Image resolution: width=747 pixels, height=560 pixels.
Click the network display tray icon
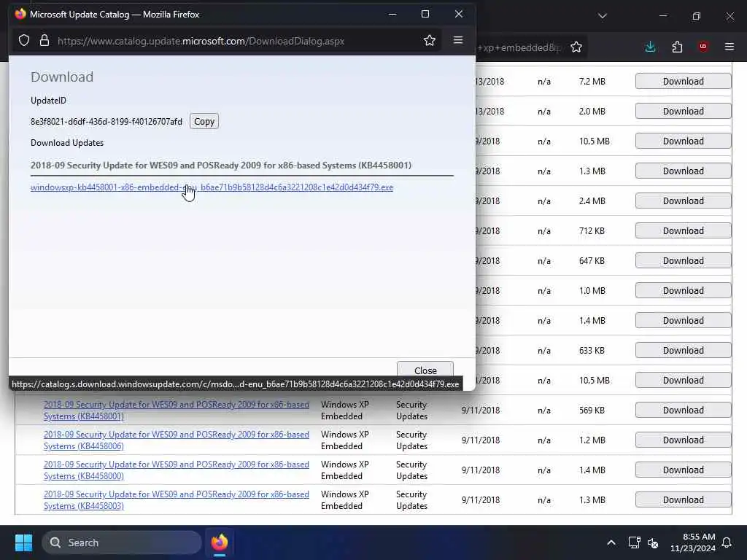pos(634,542)
